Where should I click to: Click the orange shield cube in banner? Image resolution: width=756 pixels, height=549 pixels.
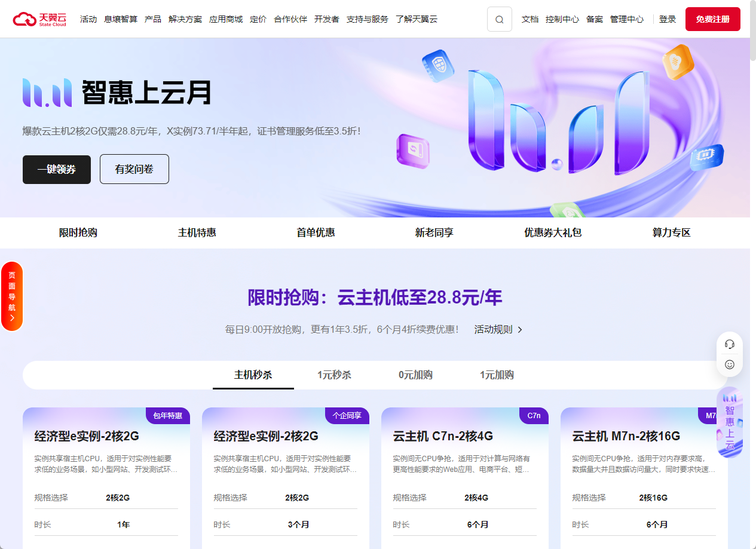pos(678,61)
